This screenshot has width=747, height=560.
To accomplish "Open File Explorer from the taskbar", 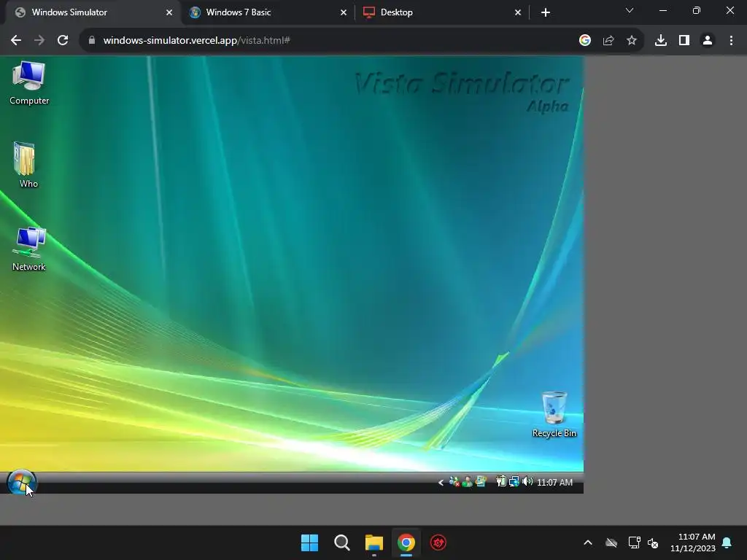I will (374, 542).
